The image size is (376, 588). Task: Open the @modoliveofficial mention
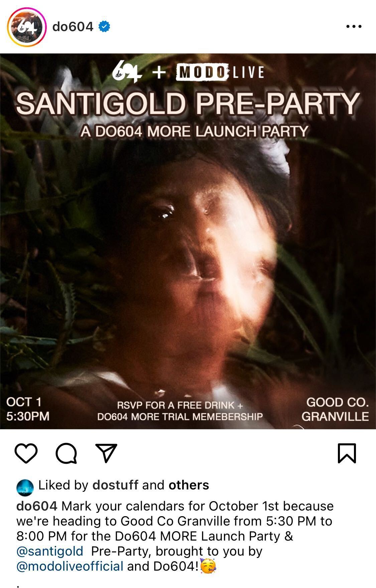70,566
